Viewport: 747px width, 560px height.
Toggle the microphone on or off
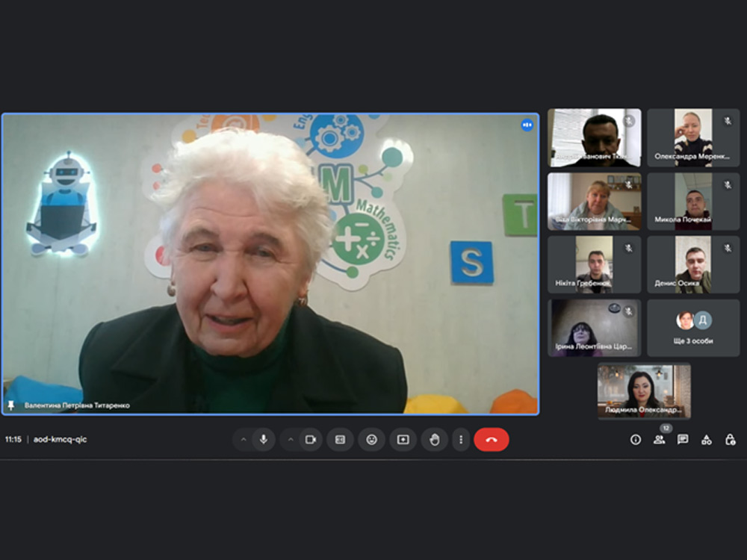pos(263,440)
